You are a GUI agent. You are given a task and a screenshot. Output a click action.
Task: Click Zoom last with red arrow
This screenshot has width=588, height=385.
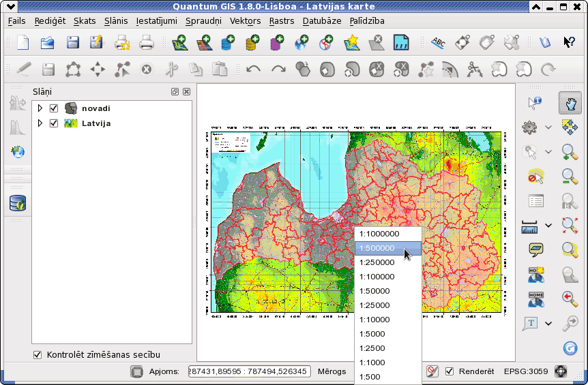[x=570, y=298]
